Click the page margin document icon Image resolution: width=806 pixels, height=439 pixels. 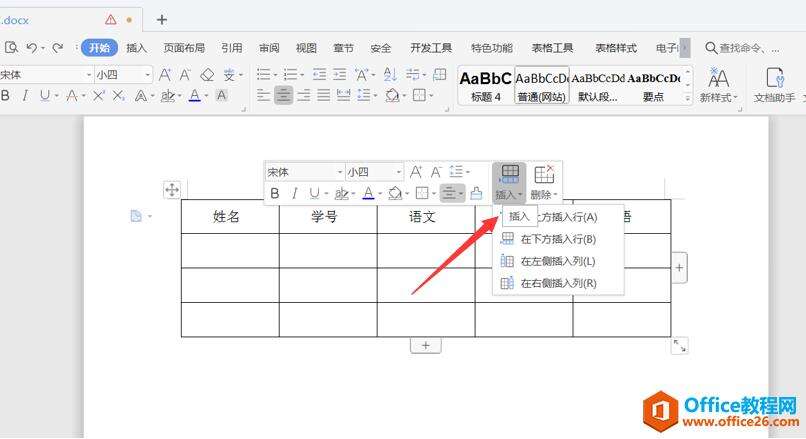click(x=136, y=216)
